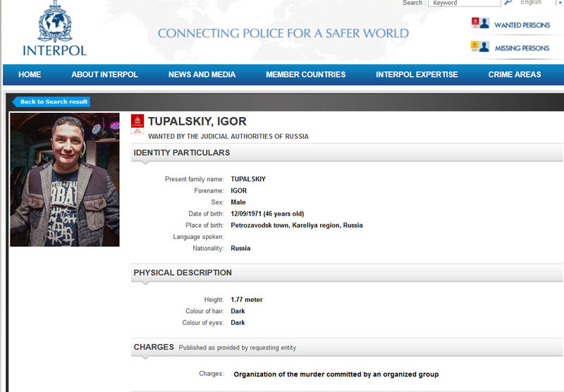This screenshot has width=564, height=392.
Task: Open the WANTED PERSONS link
Action: [x=522, y=25]
